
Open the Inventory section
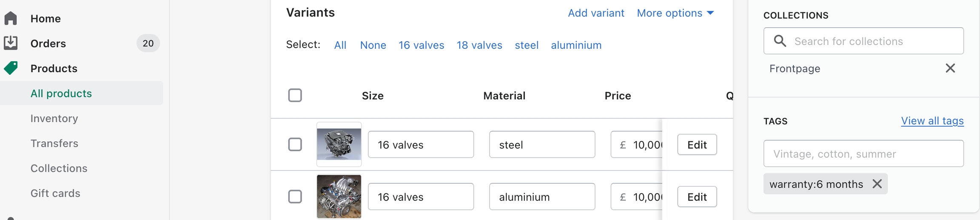(54, 118)
